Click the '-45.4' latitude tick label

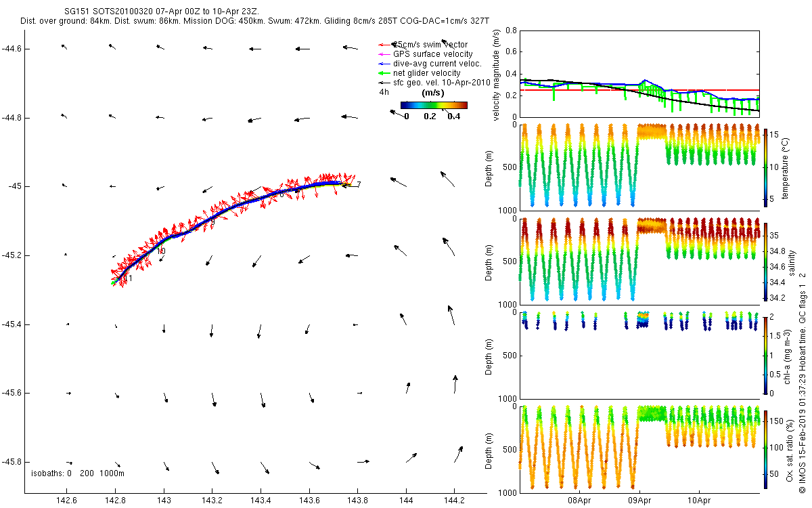pyautogui.click(x=13, y=324)
